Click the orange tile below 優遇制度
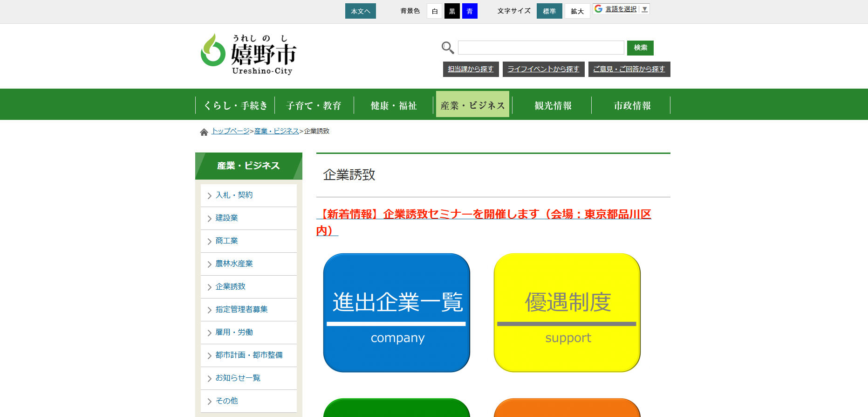The width and height of the screenshot is (868, 417). (x=567, y=408)
